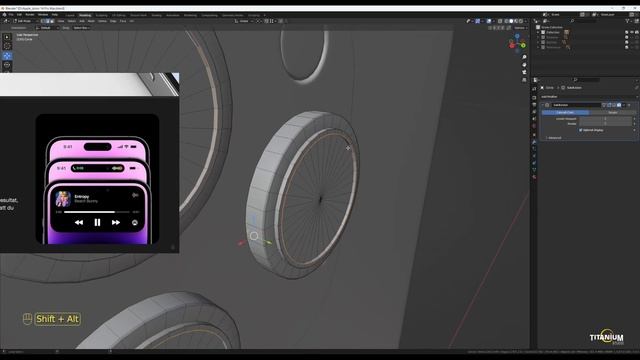The width and height of the screenshot is (640, 360).
Task: Toggle the camera view icon
Action: point(524,72)
